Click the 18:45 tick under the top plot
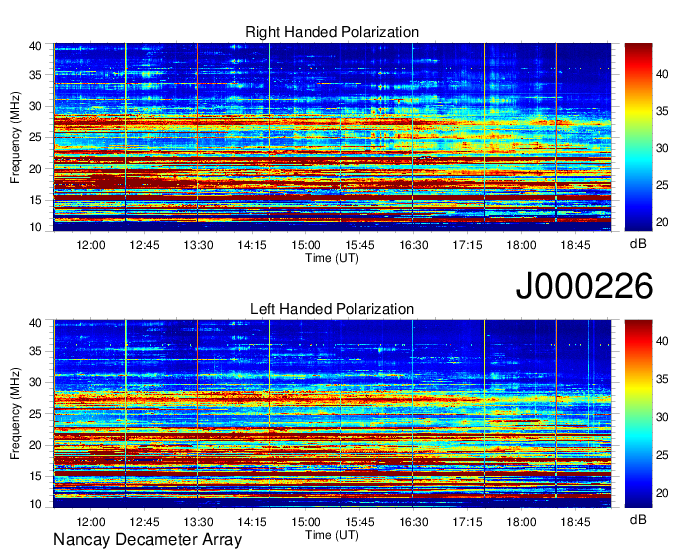 tap(575, 245)
